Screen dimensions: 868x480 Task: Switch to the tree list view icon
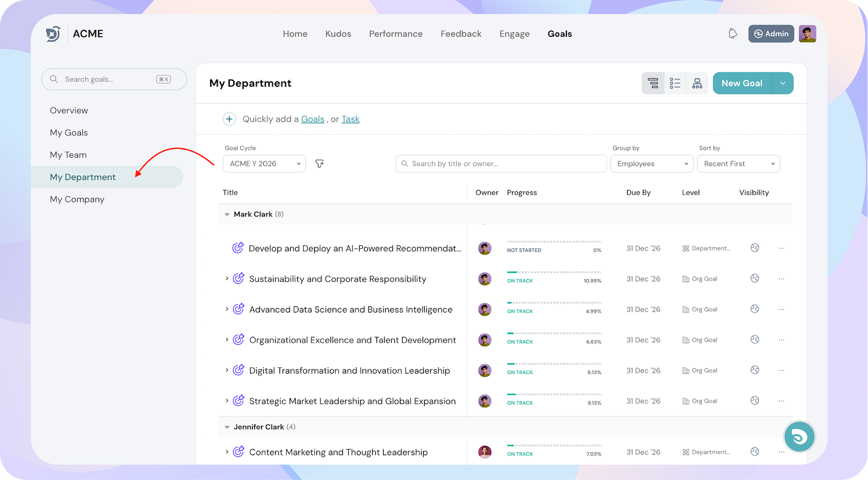pyautogui.click(x=653, y=83)
